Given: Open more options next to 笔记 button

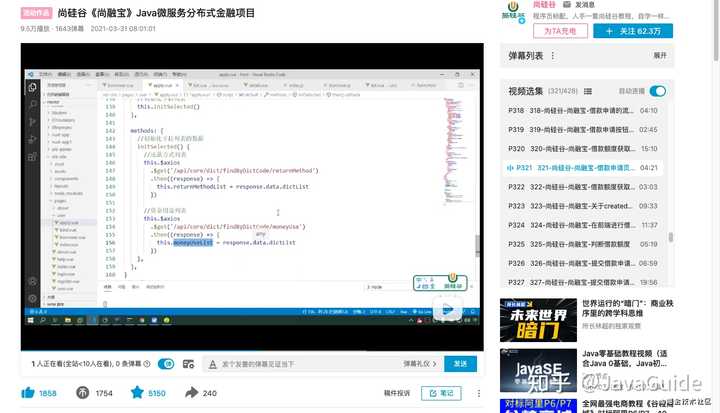Looking at the screenshot, I should [x=478, y=393].
